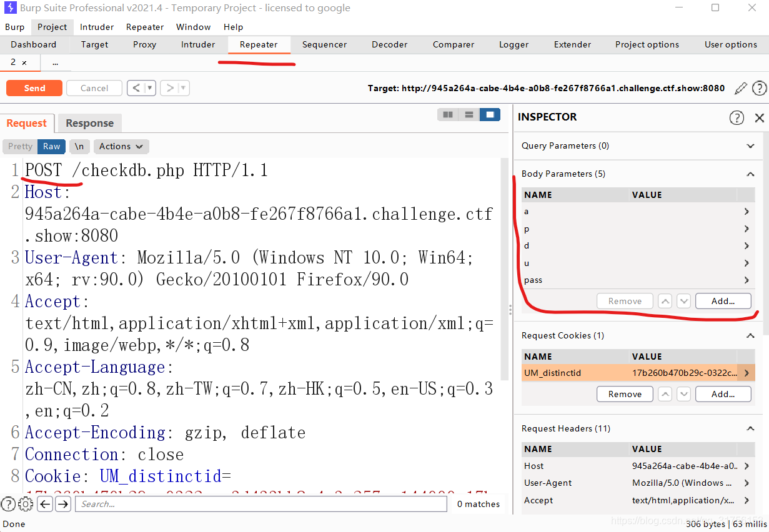Select body parameter row 'd'
Viewport: 769px width, 532px height.
click(x=638, y=246)
